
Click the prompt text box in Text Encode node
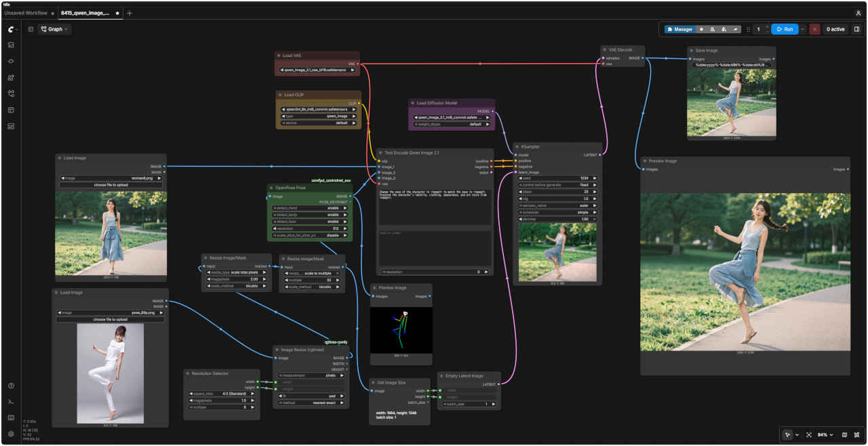coord(435,207)
